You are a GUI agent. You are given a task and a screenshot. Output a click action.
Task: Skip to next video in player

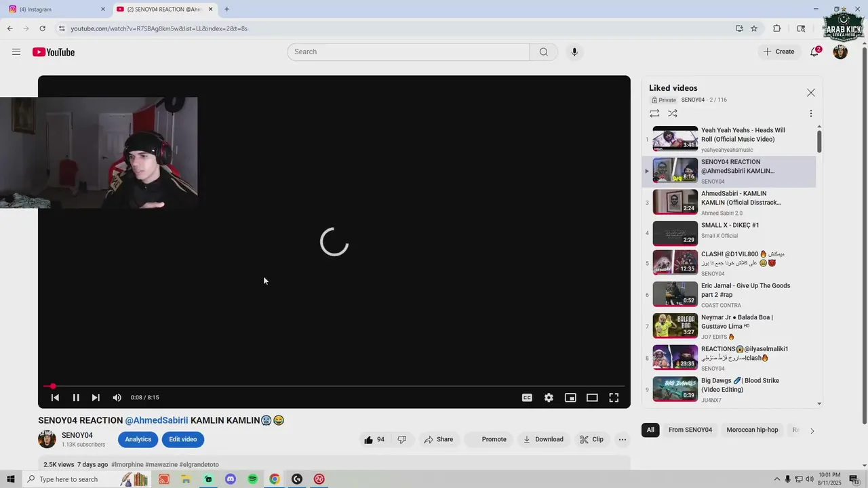point(96,398)
